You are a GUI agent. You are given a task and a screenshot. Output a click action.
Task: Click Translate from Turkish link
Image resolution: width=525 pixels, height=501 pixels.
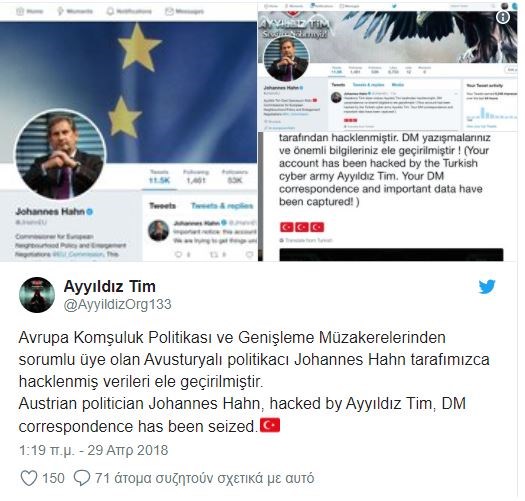tap(306, 240)
